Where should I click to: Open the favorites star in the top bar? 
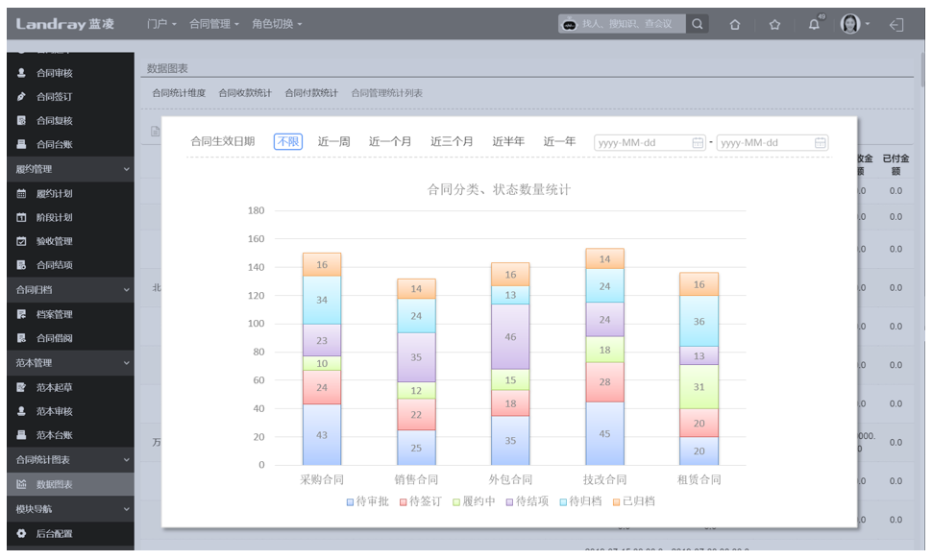775,24
